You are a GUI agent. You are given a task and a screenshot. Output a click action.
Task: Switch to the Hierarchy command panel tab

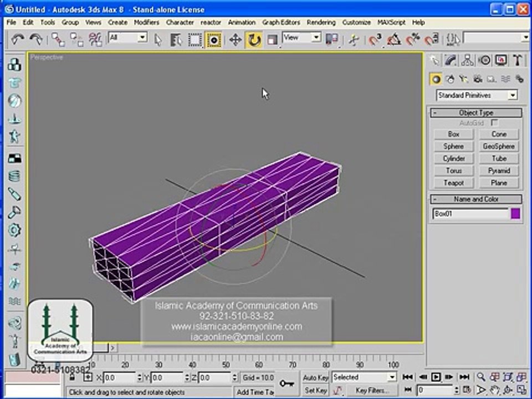467,60
